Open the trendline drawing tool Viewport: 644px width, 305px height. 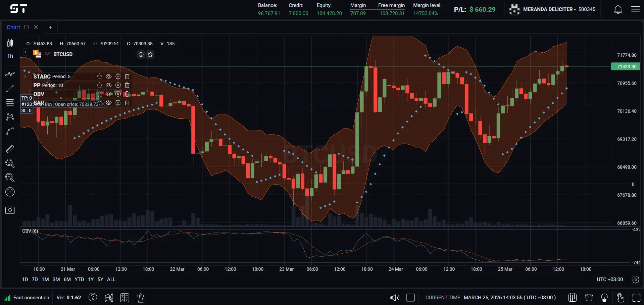[x=10, y=88]
